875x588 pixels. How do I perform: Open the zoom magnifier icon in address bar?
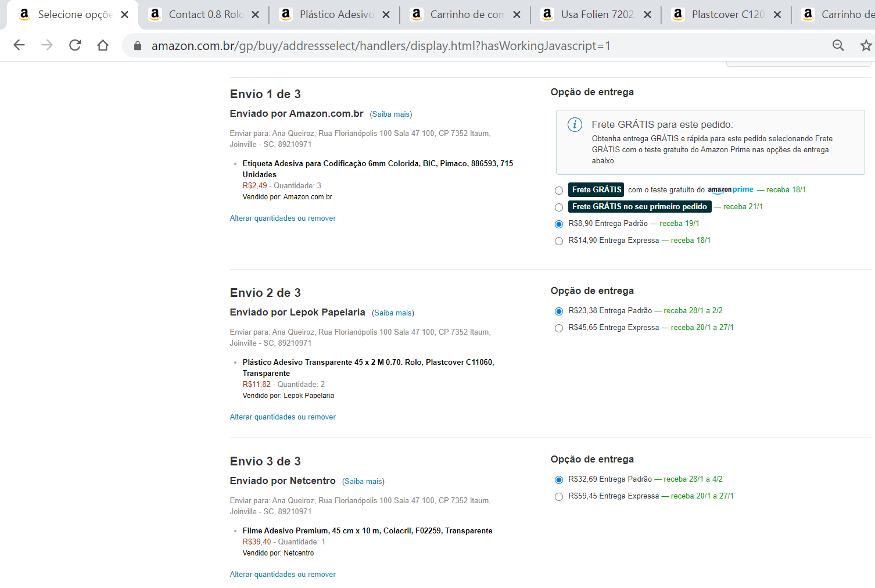click(838, 45)
